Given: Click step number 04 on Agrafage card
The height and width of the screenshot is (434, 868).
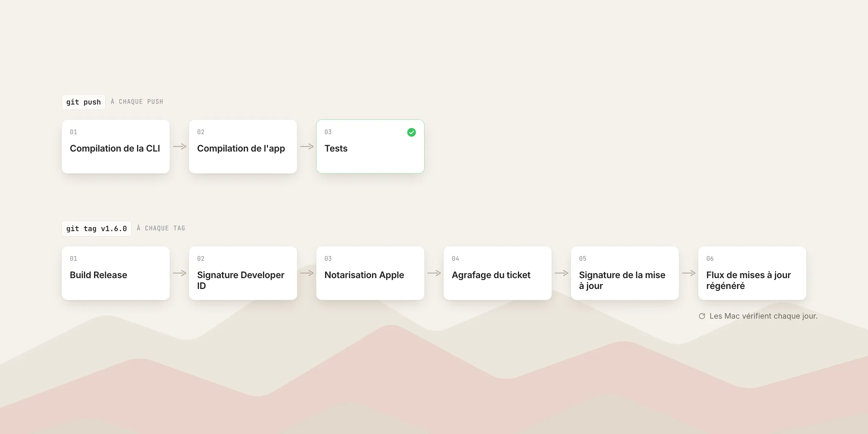Looking at the screenshot, I should coord(455,259).
